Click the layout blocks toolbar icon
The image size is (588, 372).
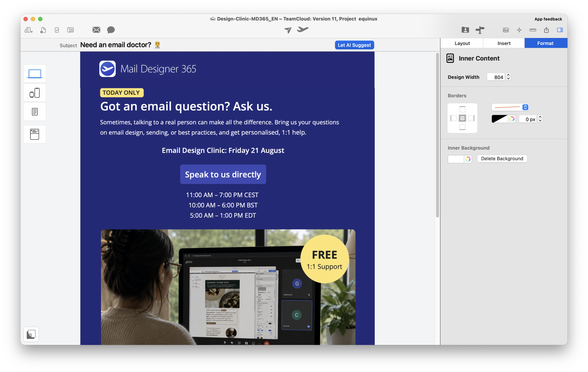click(x=506, y=30)
